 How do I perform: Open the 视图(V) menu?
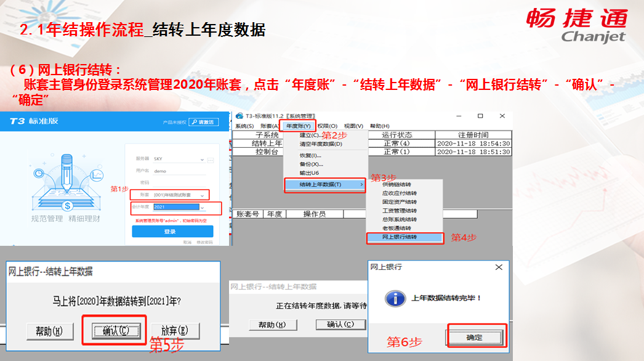353,126
